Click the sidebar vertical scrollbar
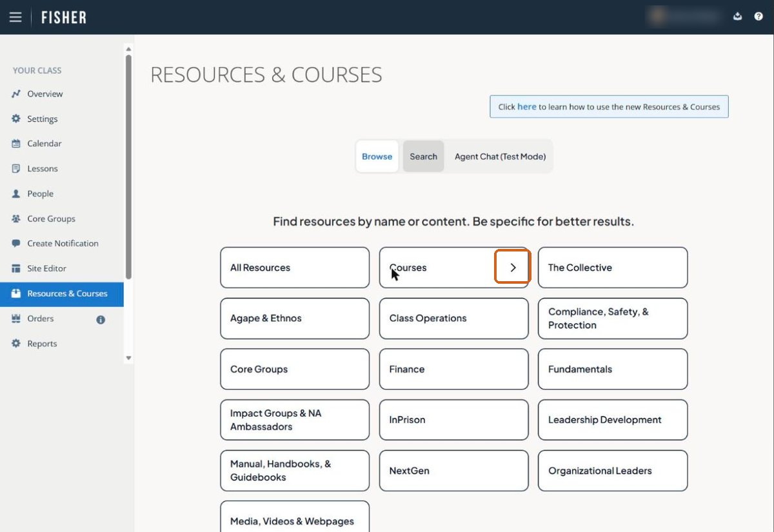Viewport: 774px width, 532px height. pyautogui.click(x=128, y=166)
